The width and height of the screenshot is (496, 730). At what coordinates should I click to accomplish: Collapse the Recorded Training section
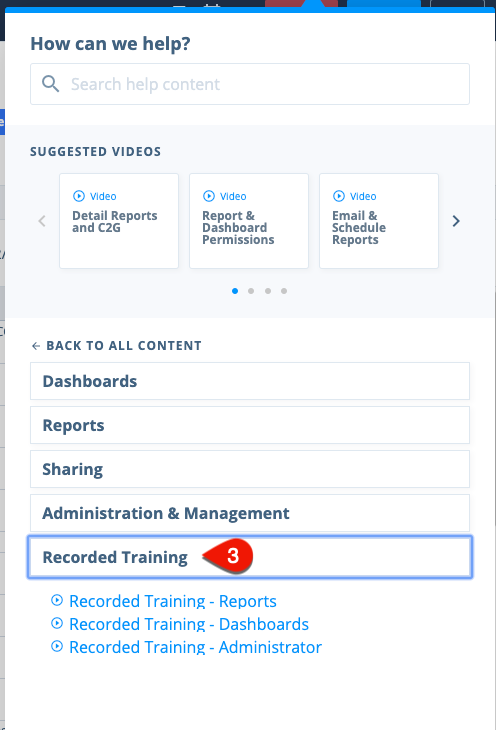(x=250, y=557)
